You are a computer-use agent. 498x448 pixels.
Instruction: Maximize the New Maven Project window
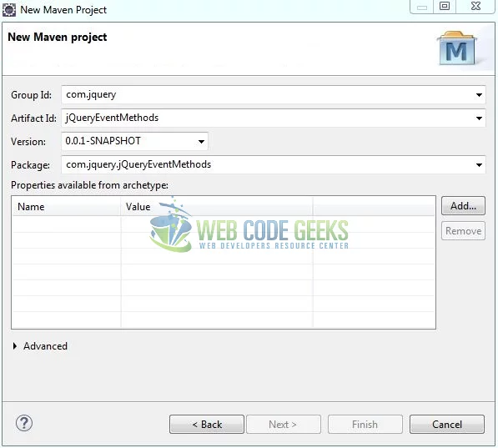pos(445,7)
